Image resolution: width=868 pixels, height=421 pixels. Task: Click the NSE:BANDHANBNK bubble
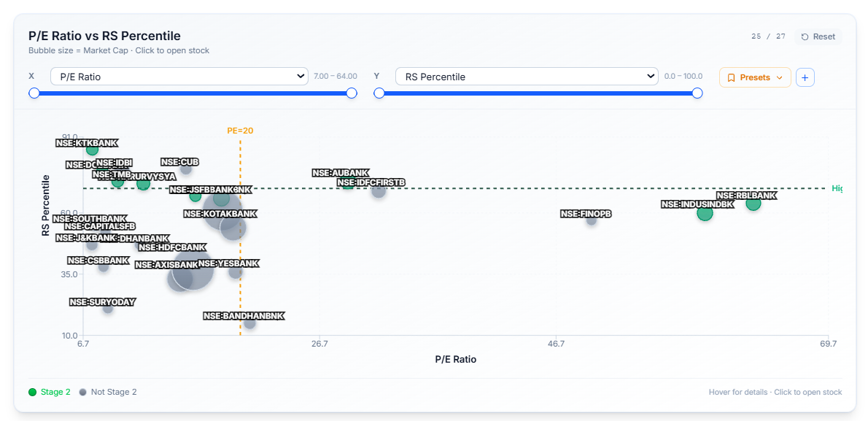click(249, 323)
